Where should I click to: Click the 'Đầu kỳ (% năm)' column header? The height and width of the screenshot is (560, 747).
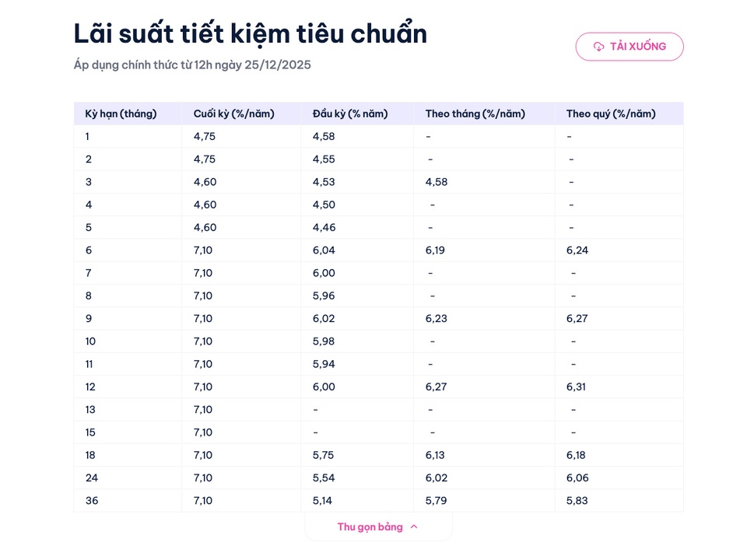350,114
